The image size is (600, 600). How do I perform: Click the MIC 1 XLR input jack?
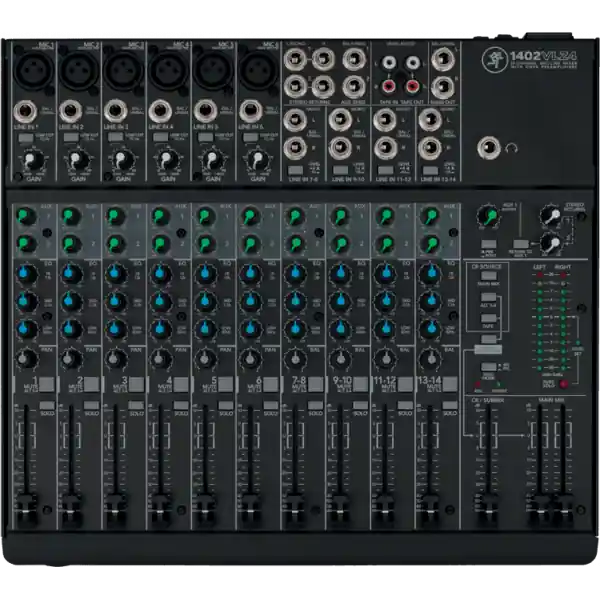34,70
